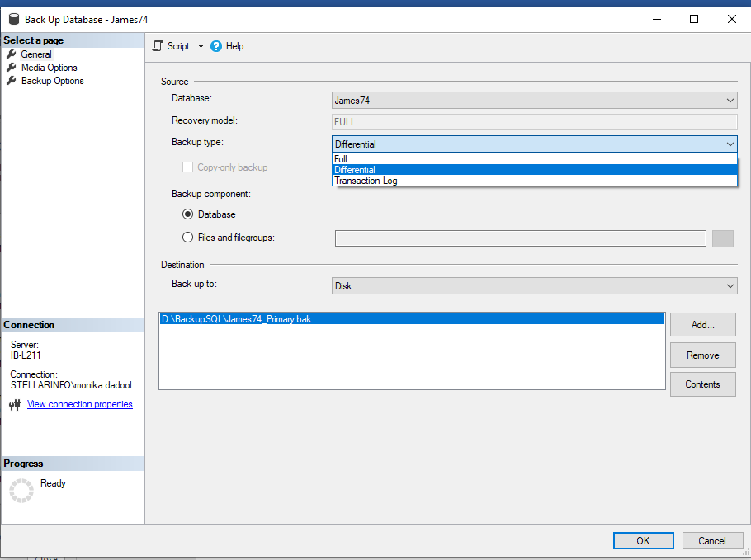This screenshot has width=751, height=560.
Task: Click the IB-L211 server name text
Action: tap(26, 355)
